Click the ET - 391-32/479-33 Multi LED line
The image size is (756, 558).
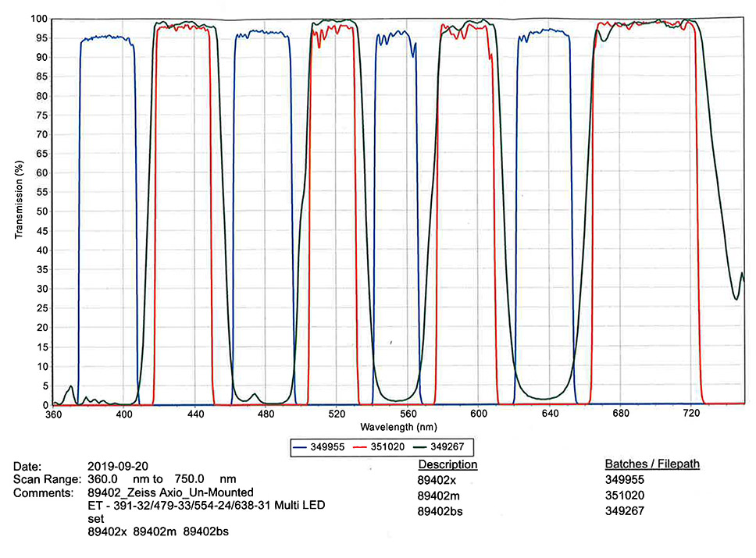coord(205,506)
